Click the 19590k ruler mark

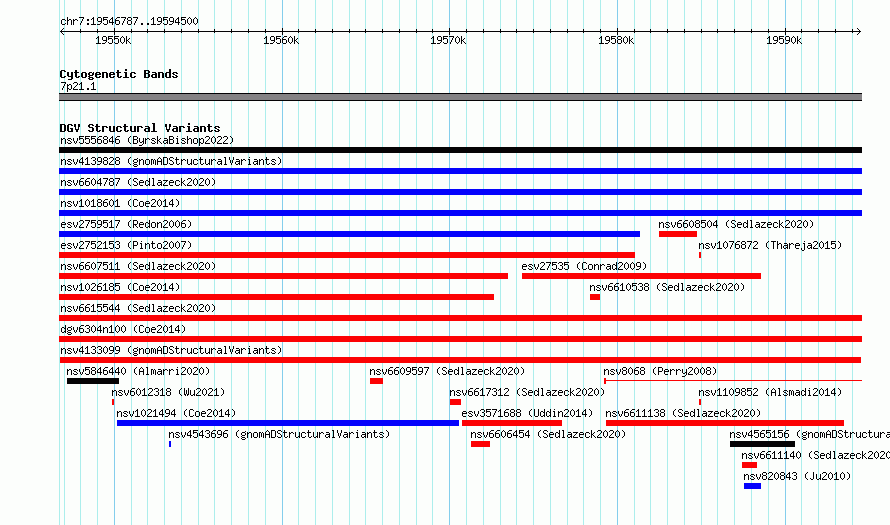(x=784, y=40)
